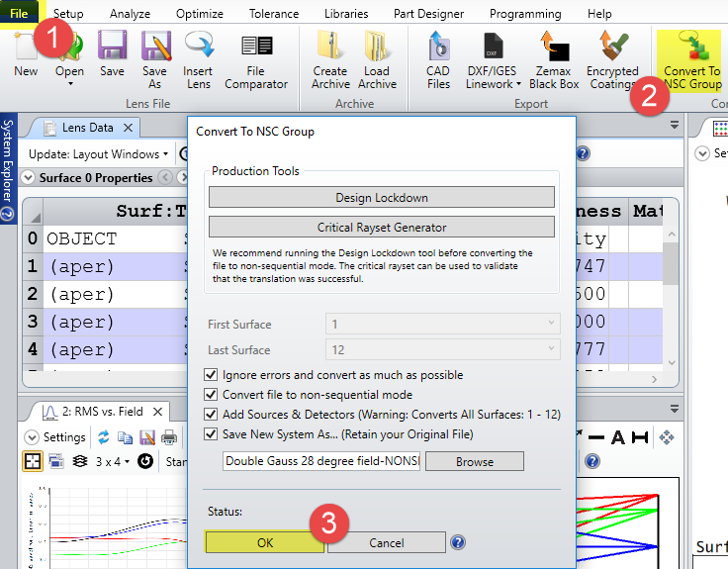Click the refresh icon in the RMS vs. Field toolbar

104,437
